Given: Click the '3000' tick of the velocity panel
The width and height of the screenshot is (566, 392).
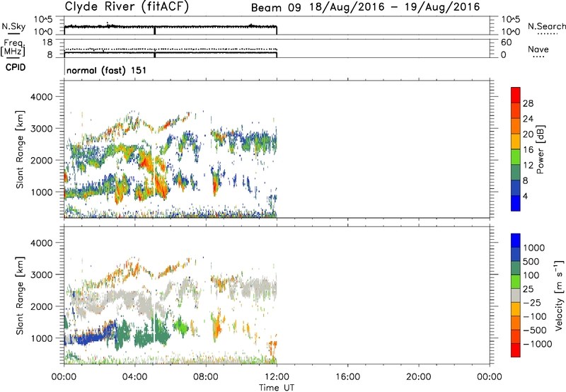Looking at the screenshot, I should tap(41, 275).
